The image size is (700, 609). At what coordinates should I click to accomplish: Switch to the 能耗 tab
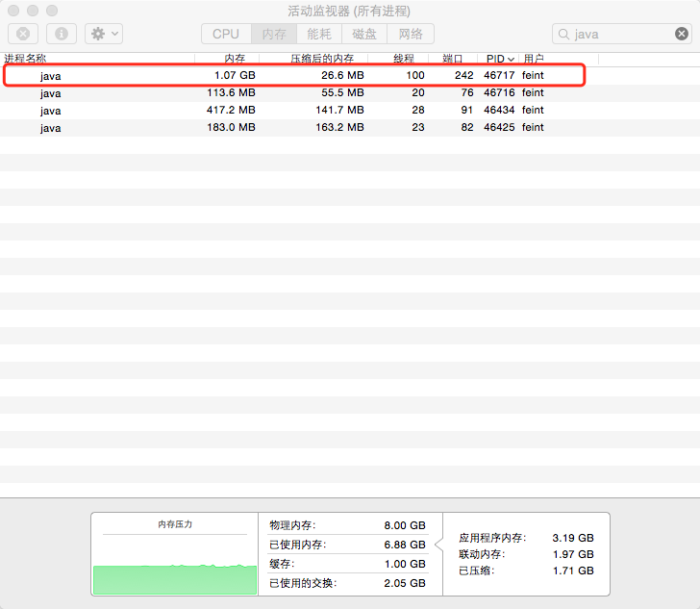[x=319, y=34]
